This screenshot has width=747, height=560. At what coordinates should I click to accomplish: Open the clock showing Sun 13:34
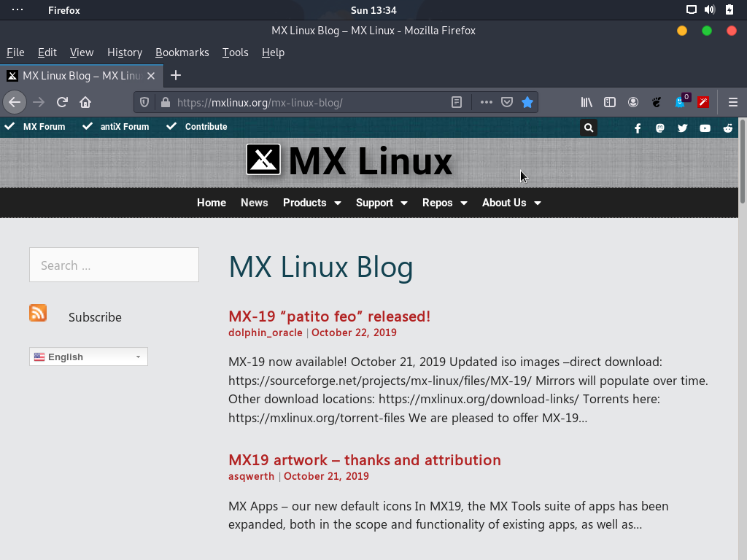pyautogui.click(x=373, y=10)
